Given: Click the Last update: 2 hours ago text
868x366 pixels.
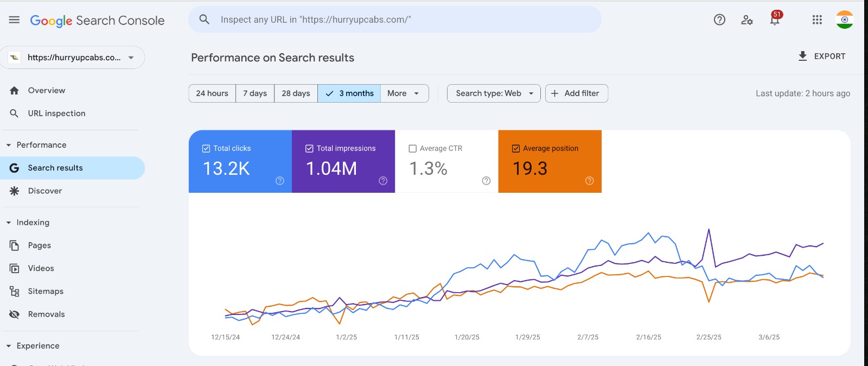Looking at the screenshot, I should [x=803, y=93].
